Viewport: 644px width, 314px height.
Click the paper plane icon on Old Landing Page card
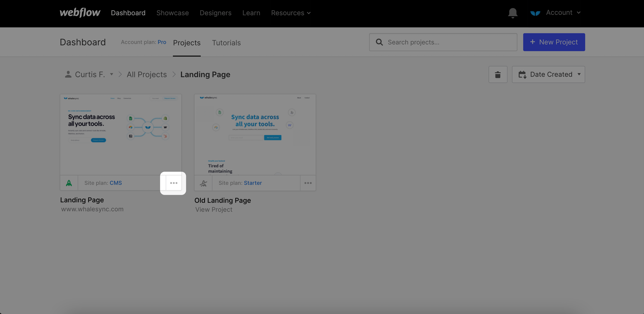[x=203, y=183]
